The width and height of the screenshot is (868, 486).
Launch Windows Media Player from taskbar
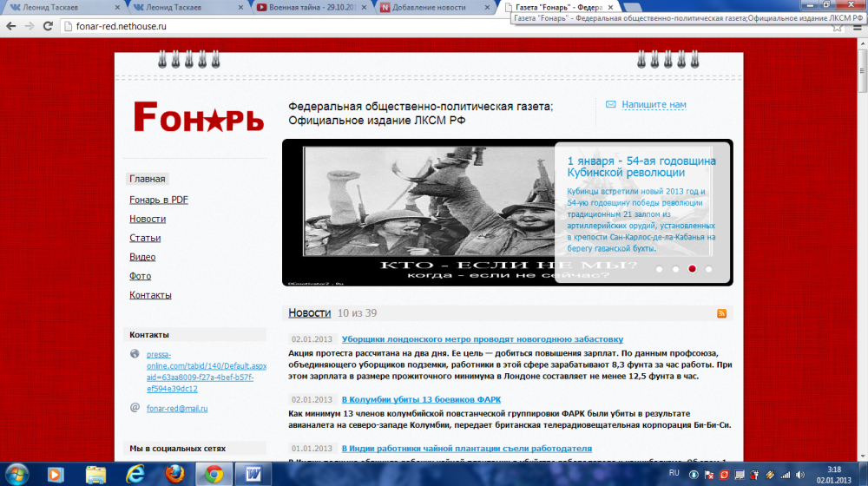coord(56,475)
